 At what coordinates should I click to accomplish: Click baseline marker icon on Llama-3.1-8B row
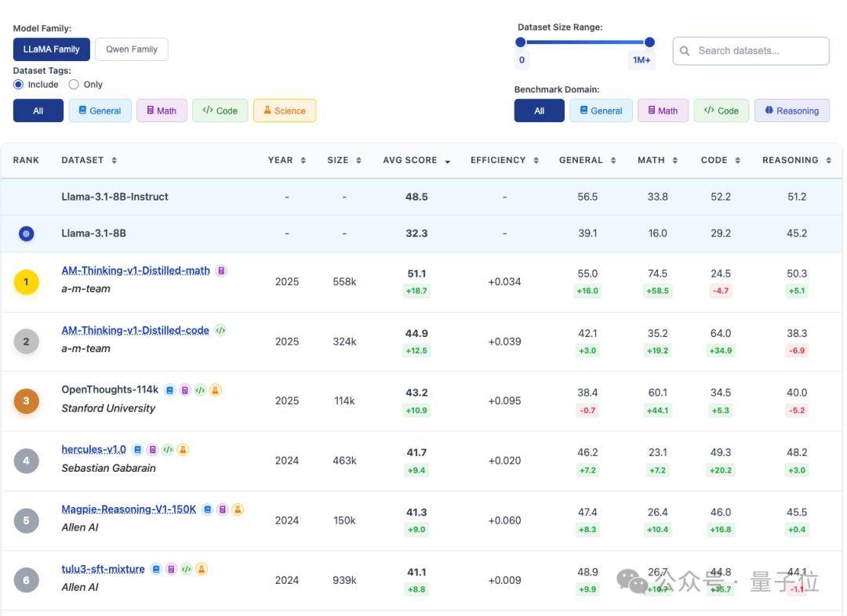coord(26,234)
